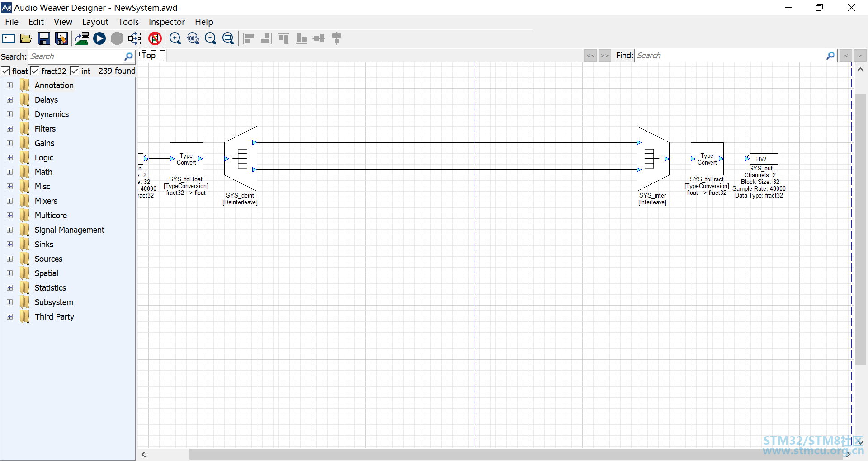This screenshot has width=868, height=461.
Task: Click the align bottom edges icon
Action: point(301,38)
